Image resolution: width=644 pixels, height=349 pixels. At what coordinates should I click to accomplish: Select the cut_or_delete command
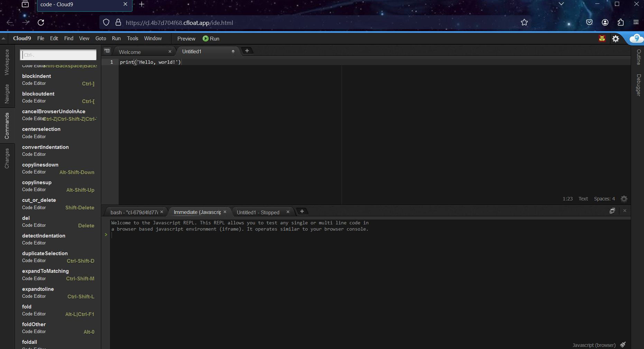[x=58, y=204]
